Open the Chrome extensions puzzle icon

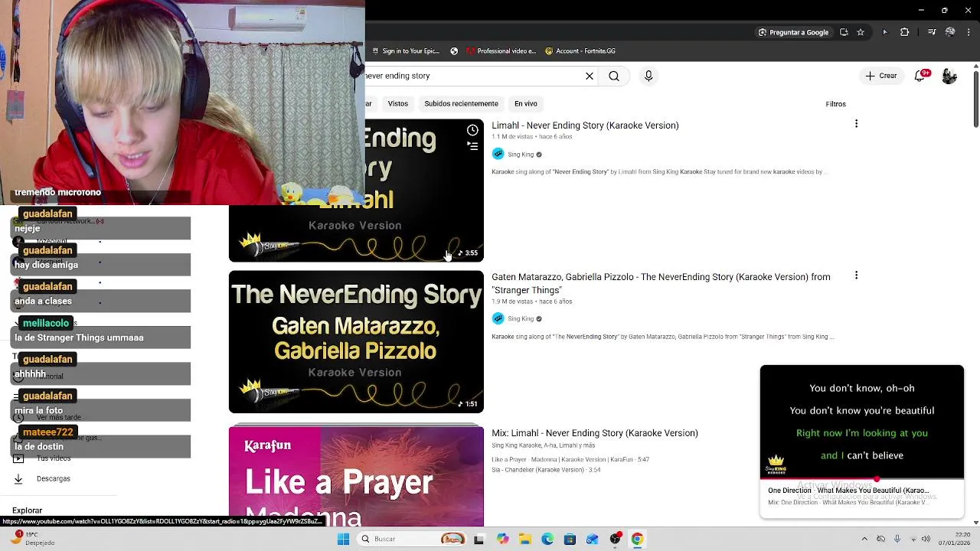(x=905, y=32)
